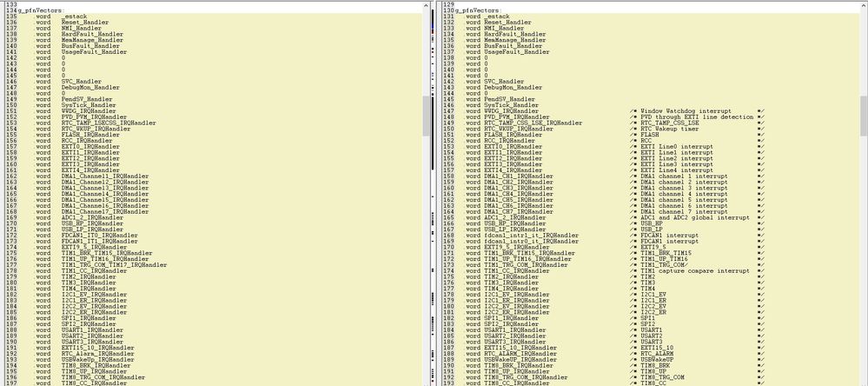Select DMA1_CH1_IRQHandler in right pane
Screen dimensions: 868x386
click(518, 176)
